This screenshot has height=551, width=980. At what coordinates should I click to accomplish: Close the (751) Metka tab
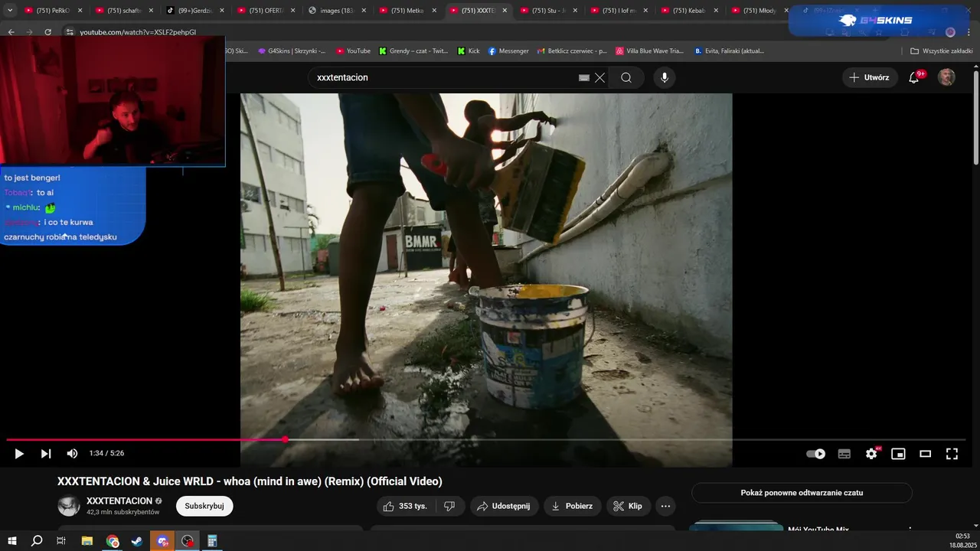(433, 11)
